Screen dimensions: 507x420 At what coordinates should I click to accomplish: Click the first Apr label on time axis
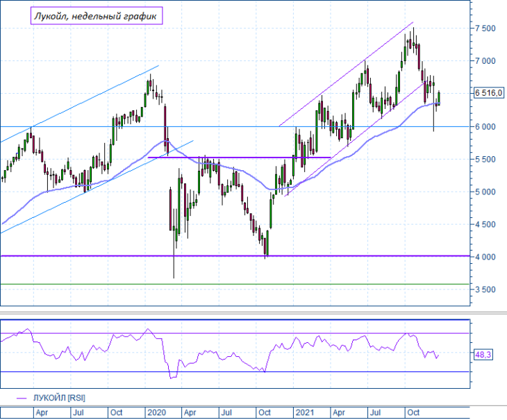point(42,412)
